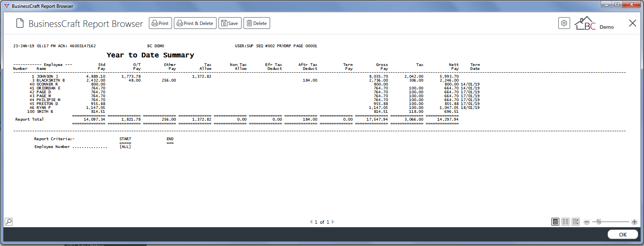The height and width of the screenshot is (246, 644).
Task: Select the OCONNER R employee name
Action: (x=47, y=84)
